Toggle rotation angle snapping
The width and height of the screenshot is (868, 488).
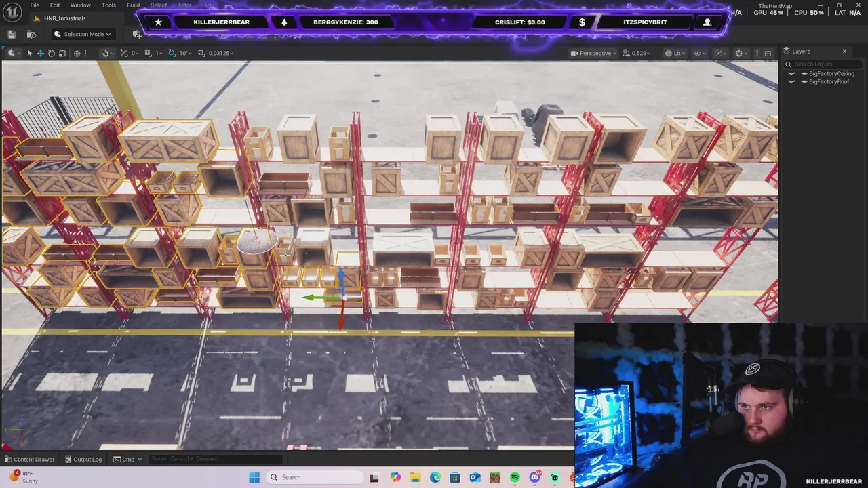tap(172, 53)
